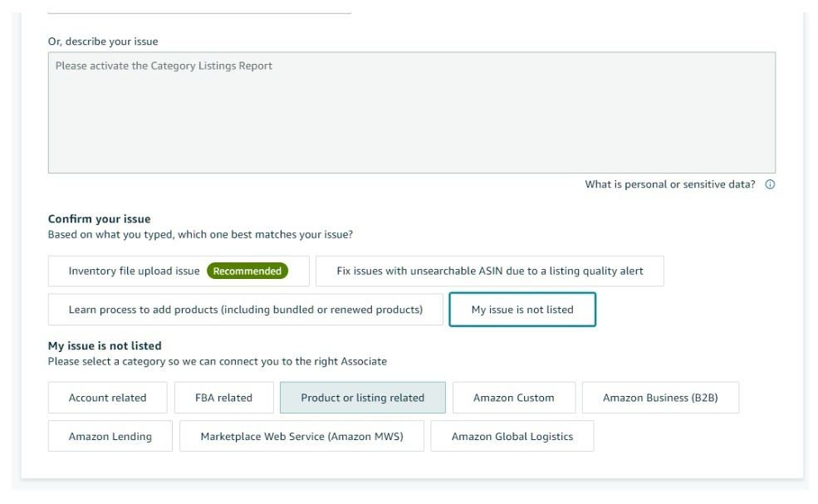
Task: Choose 'Marketplace Web Service (Amazon MWS)' category
Action: click(301, 436)
